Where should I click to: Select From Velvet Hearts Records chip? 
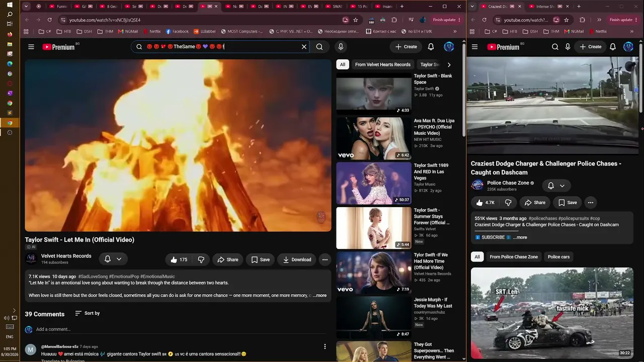[383, 64]
